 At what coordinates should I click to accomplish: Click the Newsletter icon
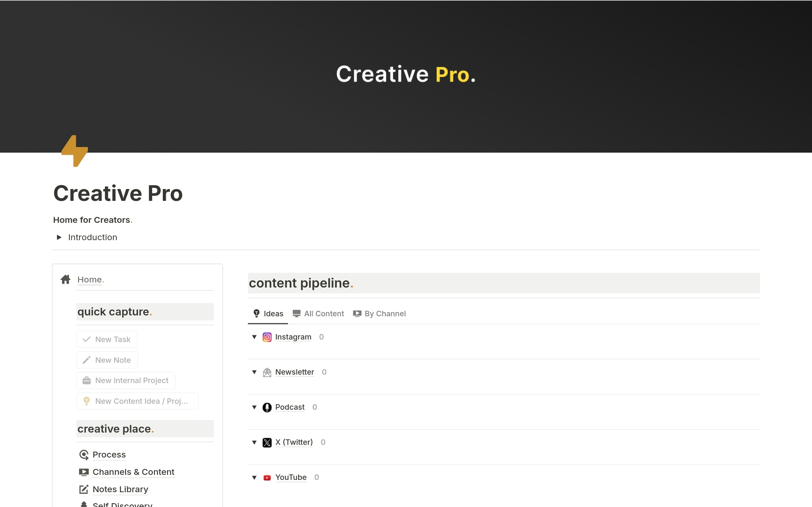click(267, 372)
